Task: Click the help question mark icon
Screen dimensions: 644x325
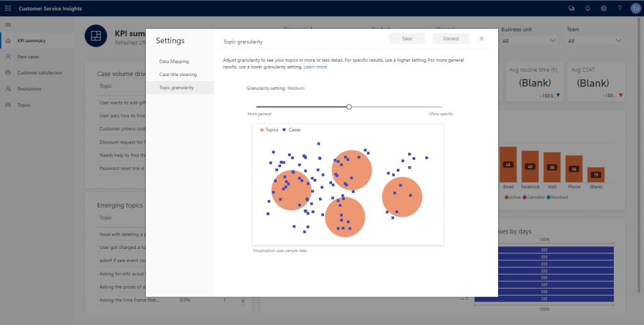Action: click(x=619, y=9)
